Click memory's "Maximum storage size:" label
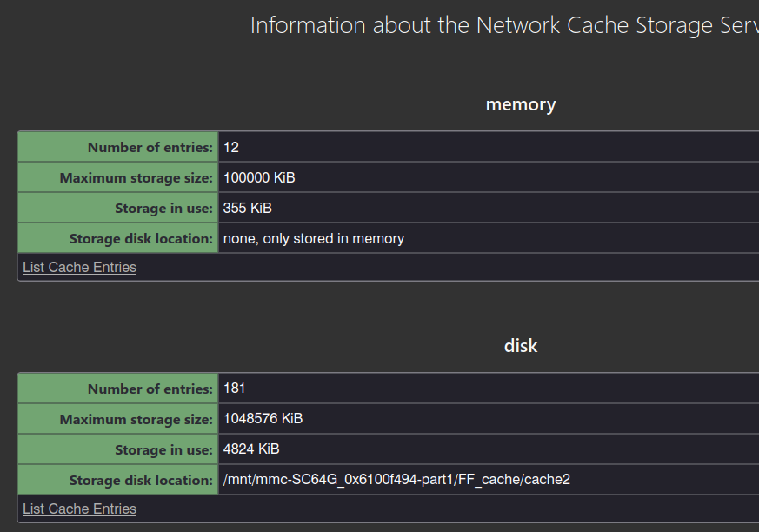Viewport: 759px width, 532px height. [136, 177]
